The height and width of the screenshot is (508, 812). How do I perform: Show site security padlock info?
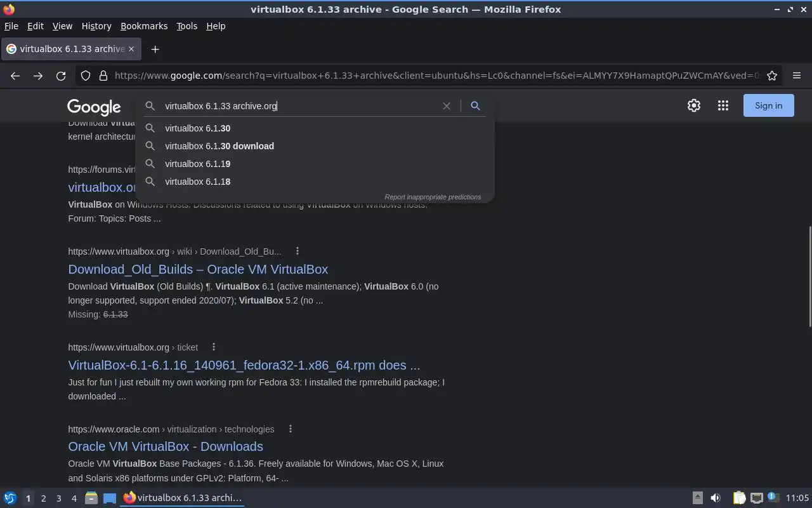tap(103, 76)
